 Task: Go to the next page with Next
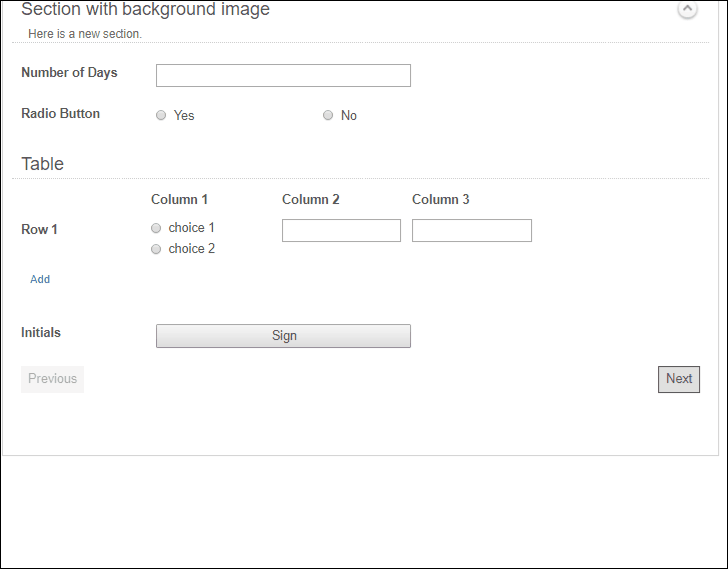[x=679, y=379]
